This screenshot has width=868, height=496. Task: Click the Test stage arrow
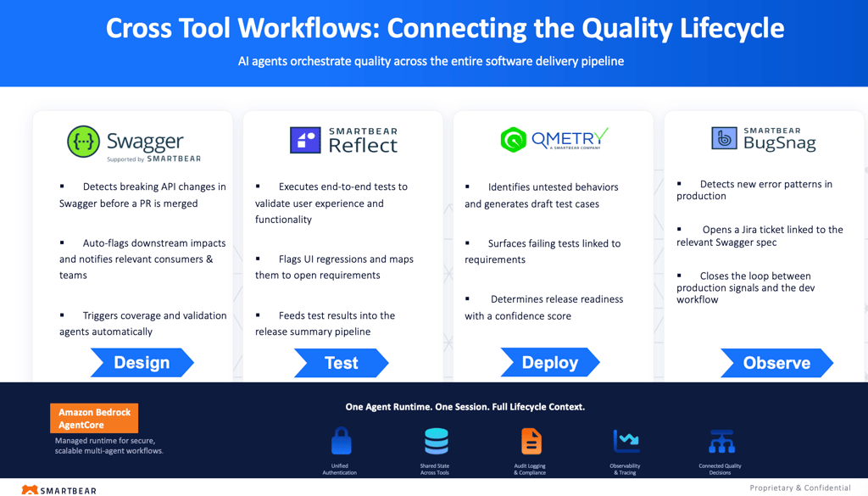pos(342,363)
